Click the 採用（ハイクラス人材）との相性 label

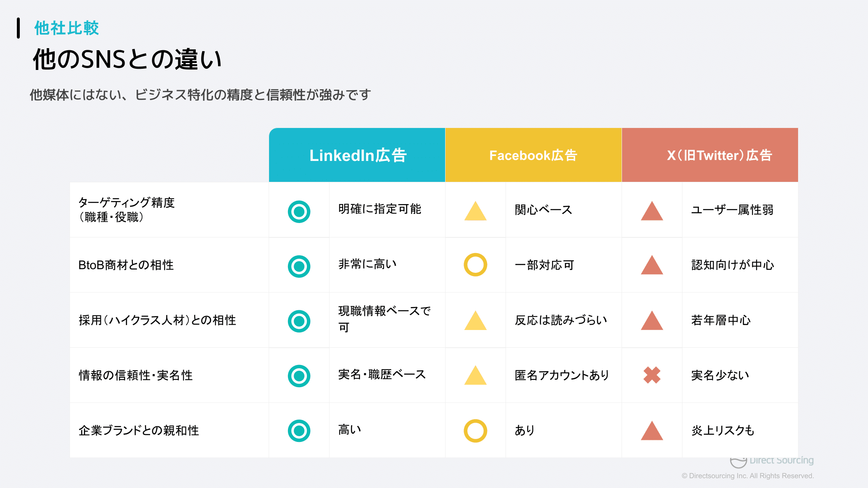click(x=157, y=320)
